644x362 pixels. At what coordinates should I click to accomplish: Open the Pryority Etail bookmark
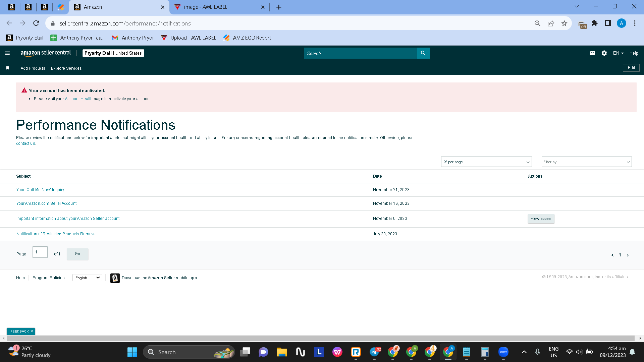[x=25, y=38]
